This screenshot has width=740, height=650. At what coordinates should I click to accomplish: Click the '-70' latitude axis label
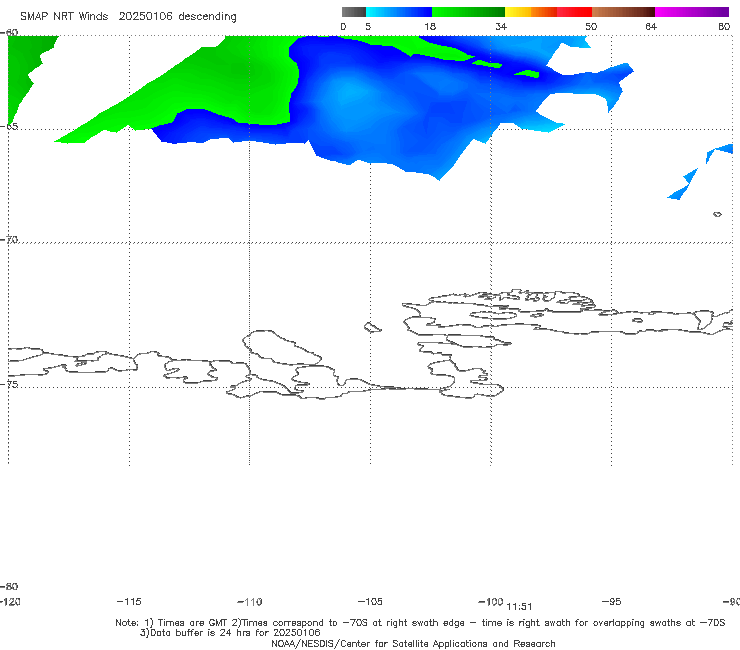click(x=9, y=239)
